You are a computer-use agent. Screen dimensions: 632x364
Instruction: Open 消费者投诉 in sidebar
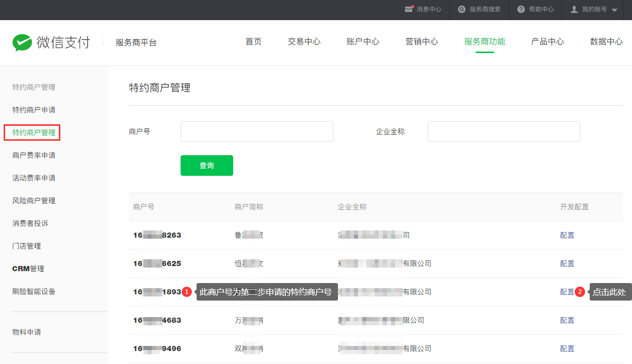click(x=30, y=223)
